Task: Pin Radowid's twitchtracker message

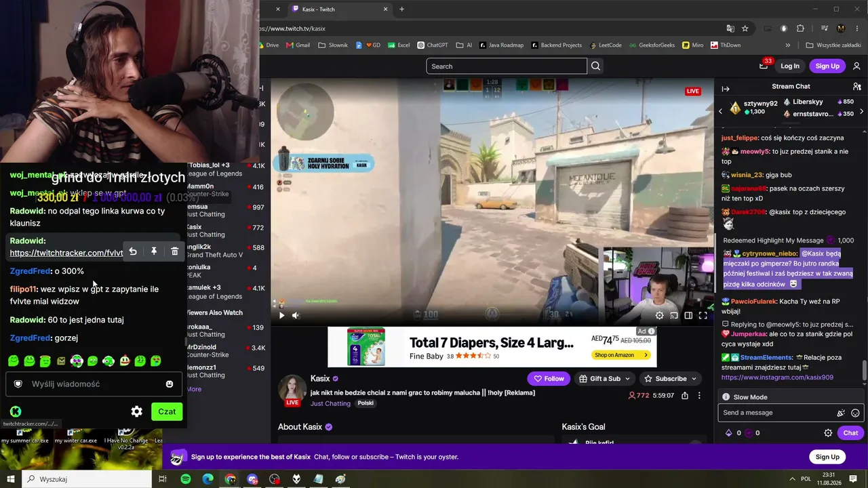Action: tap(154, 251)
